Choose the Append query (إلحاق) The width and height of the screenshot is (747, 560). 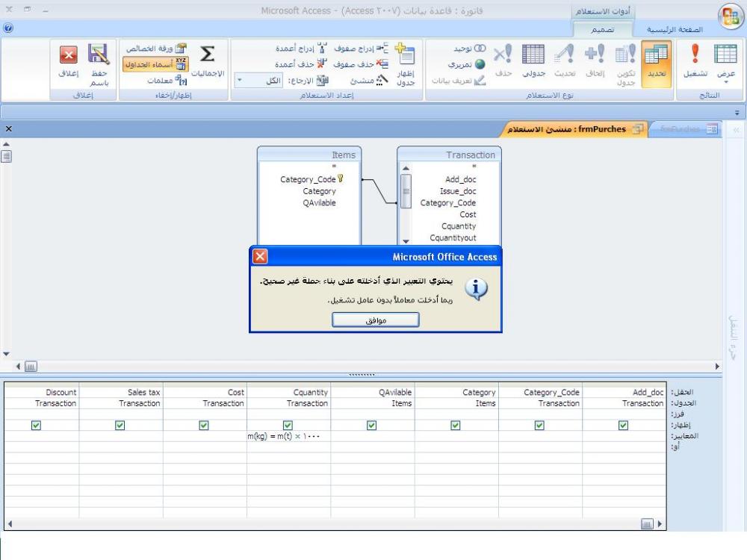tap(595, 60)
